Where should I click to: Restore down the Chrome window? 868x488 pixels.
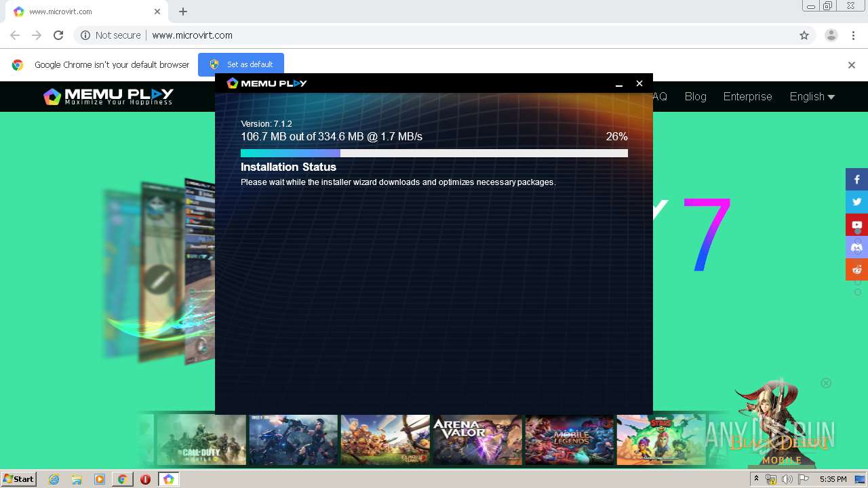coord(828,6)
